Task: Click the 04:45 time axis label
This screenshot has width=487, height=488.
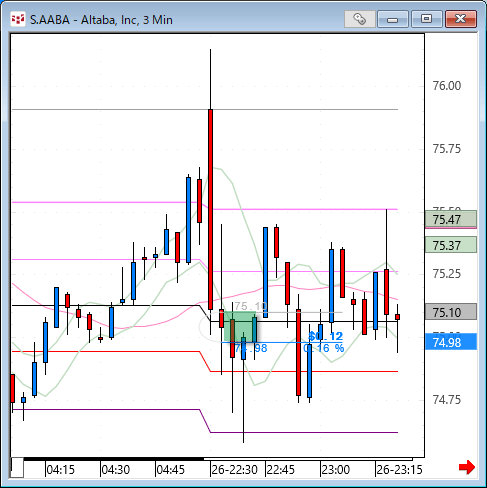Action: pos(171,470)
